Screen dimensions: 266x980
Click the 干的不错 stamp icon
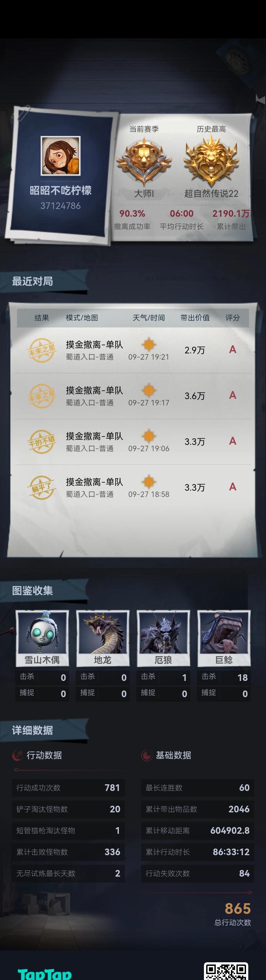(x=41, y=442)
